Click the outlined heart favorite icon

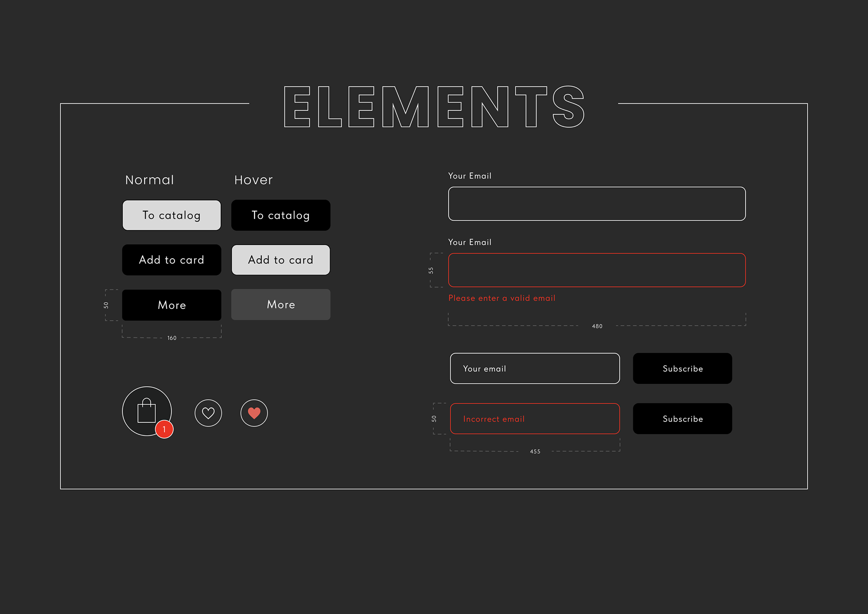(x=208, y=413)
